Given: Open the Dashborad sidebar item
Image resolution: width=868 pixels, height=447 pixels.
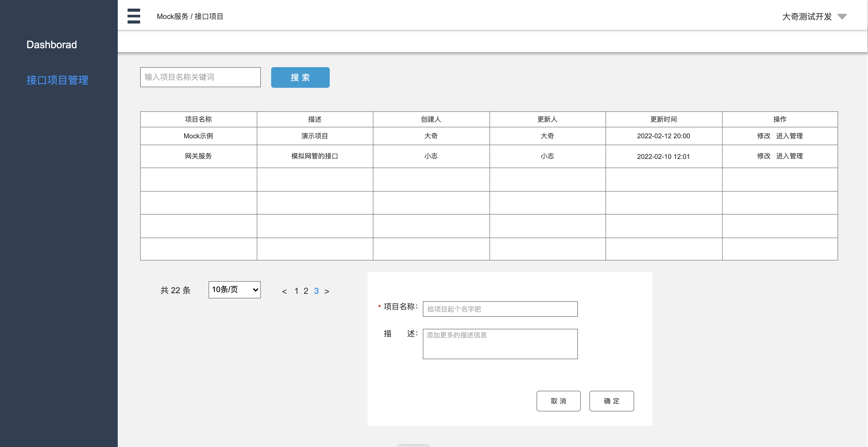Looking at the screenshot, I should (51, 44).
